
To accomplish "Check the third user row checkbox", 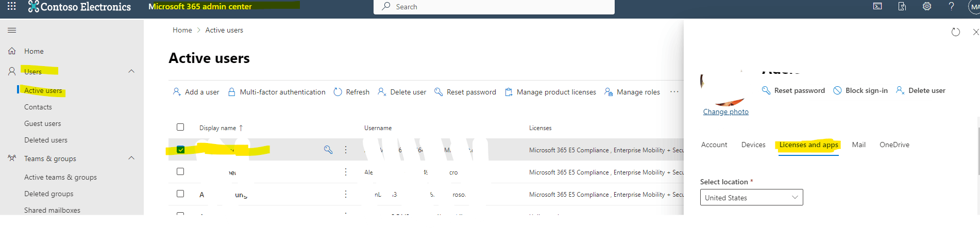I will coord(180,194).
